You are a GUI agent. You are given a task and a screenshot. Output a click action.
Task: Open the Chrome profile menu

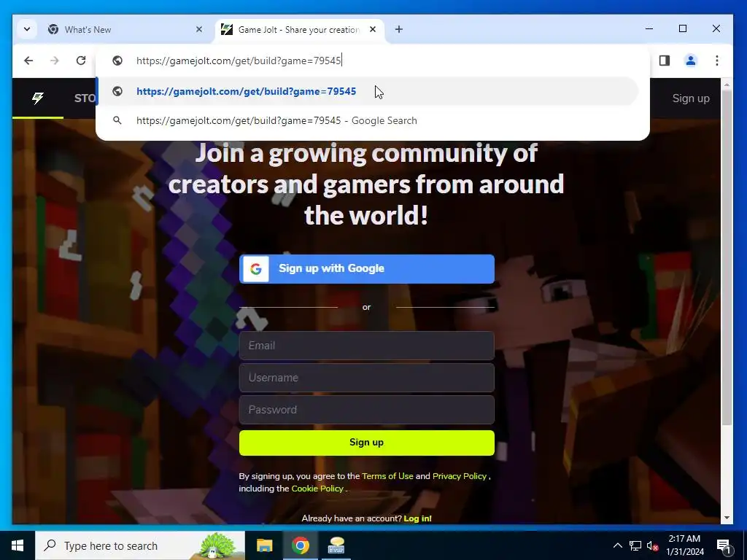691,61
